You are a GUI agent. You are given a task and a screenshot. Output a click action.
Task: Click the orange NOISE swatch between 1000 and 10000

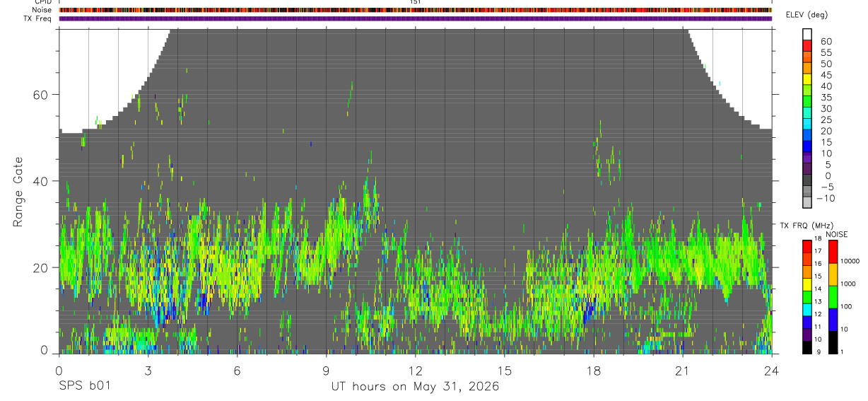(833, 274)
